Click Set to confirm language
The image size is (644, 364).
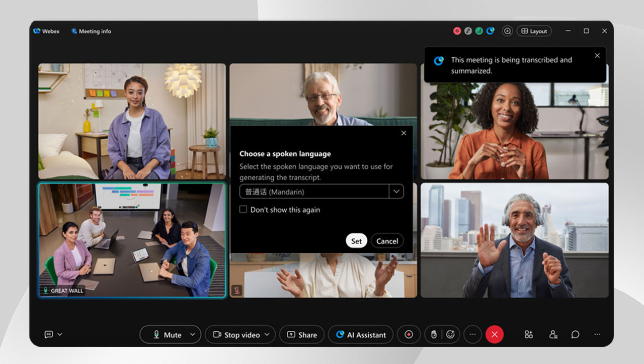356,241
